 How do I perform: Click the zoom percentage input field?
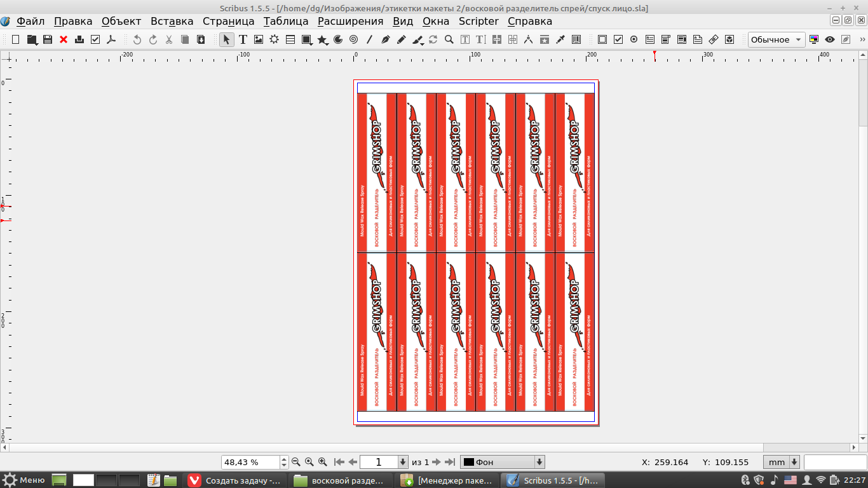(250, 462)
